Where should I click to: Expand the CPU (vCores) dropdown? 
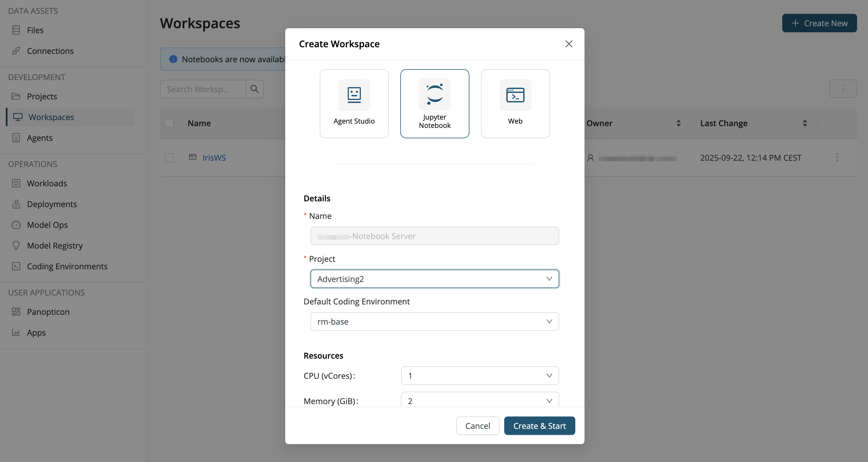(479, 375)
